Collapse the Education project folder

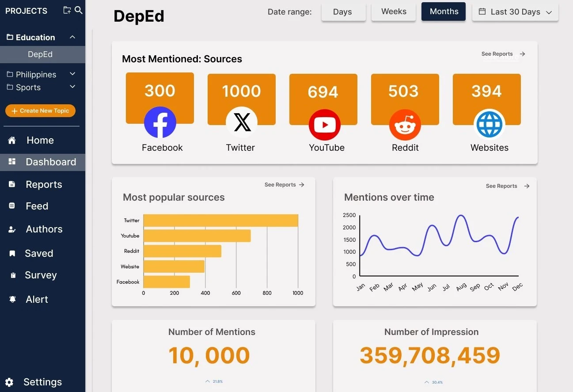tap(72, 38)
